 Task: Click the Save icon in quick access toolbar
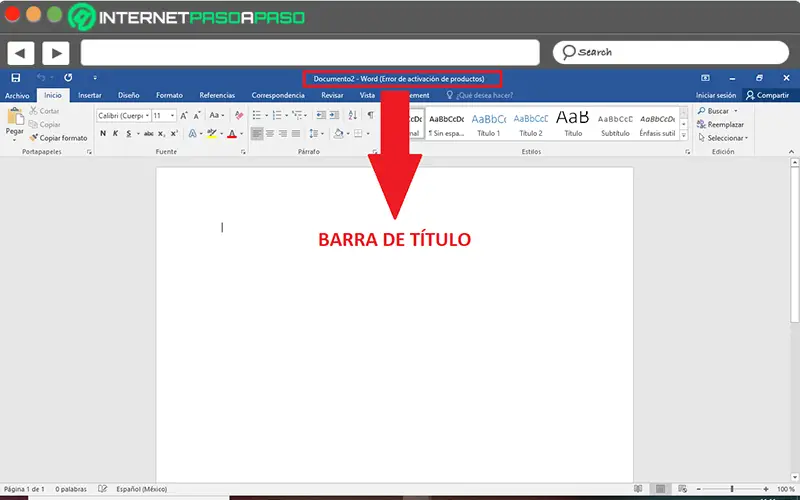(x=16, y=78)
